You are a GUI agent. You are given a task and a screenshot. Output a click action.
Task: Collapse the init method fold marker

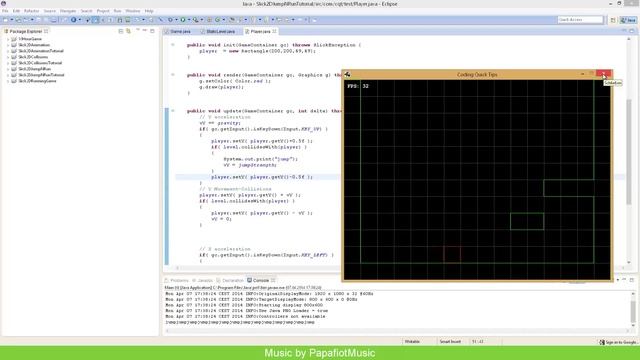[173, 45]
